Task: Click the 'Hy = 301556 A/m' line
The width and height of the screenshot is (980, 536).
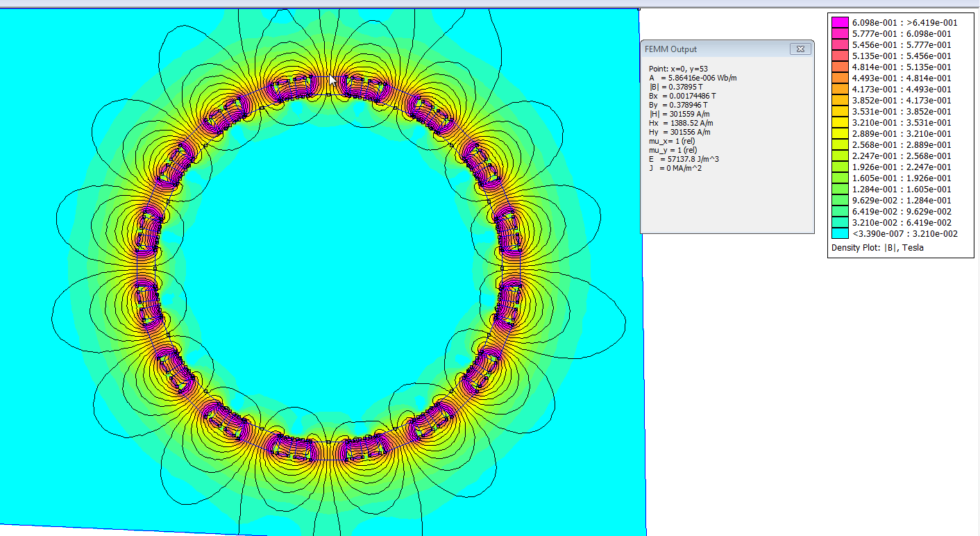Action: (679, 132)
